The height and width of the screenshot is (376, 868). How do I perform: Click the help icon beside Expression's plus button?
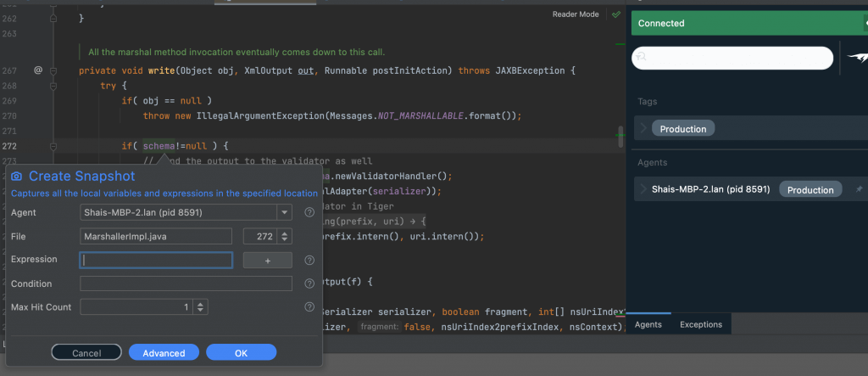coord(309,261)
